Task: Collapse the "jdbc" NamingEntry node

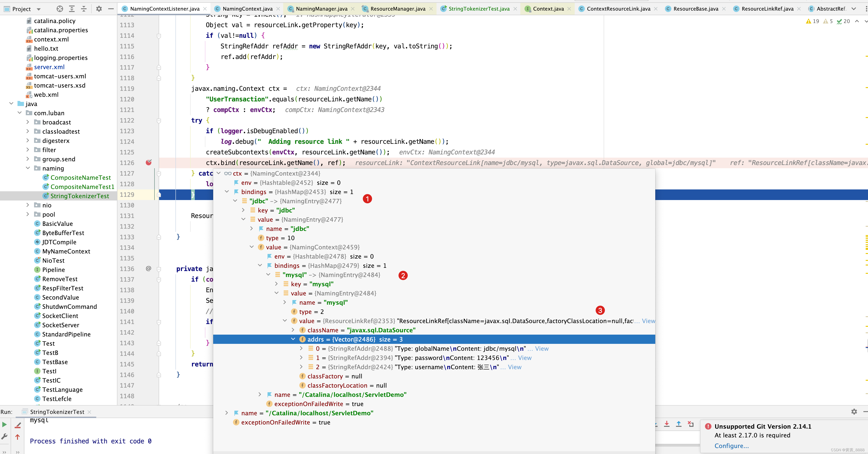Action: click(235, 201)
